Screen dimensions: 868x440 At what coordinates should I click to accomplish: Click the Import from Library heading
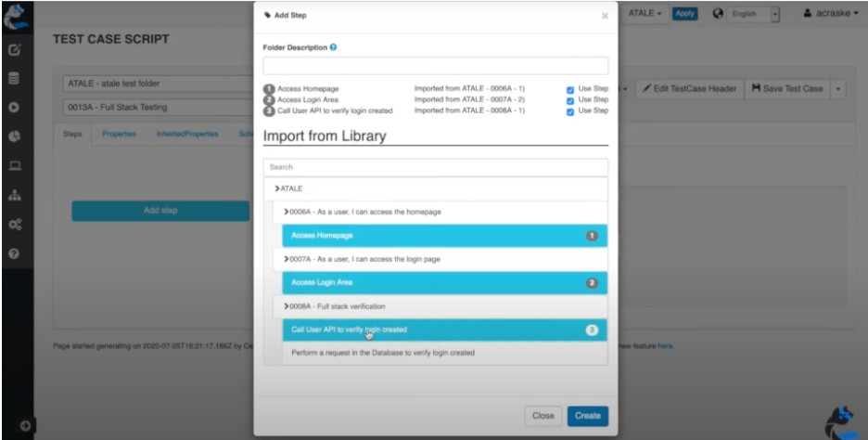coord(325,136)
